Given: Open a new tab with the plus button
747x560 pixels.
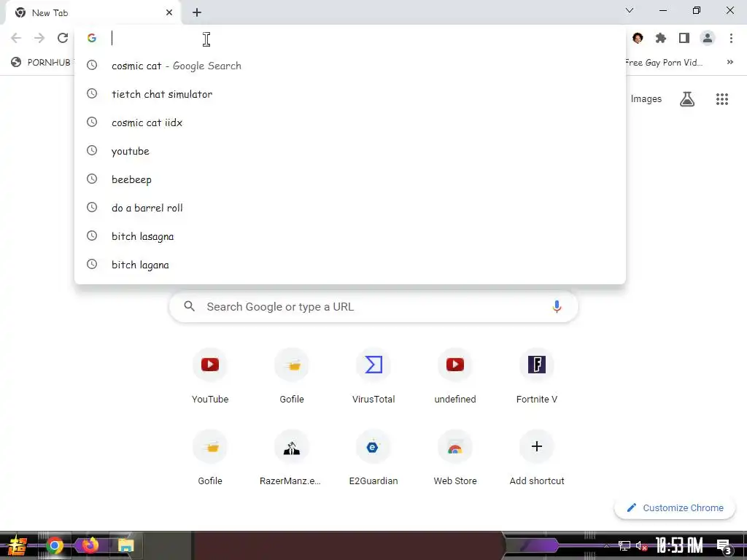Looking at the screenshot, I should (x=197, y=13).
